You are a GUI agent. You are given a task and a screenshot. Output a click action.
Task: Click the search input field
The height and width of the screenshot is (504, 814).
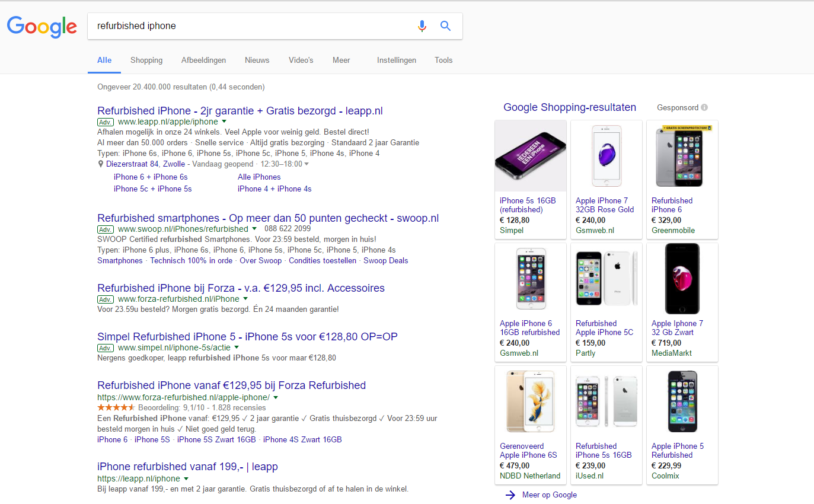coord(249,26)
